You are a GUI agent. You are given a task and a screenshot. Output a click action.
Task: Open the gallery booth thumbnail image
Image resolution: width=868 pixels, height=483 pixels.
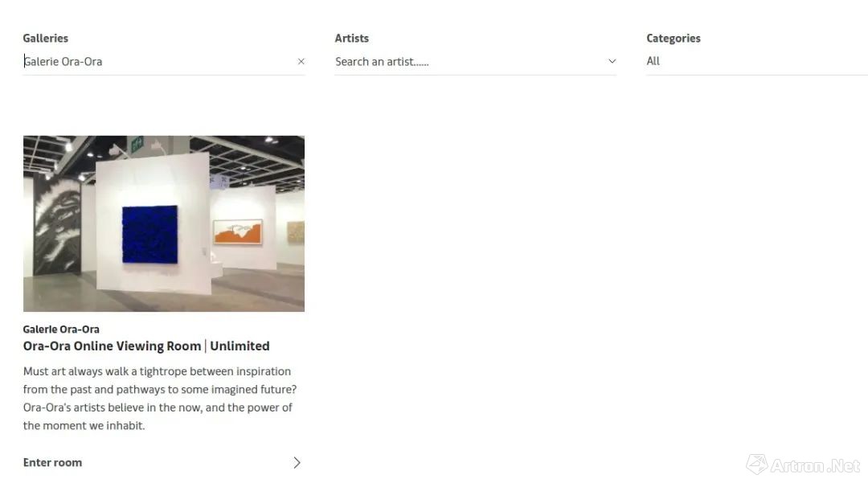[x=164, y=223]
